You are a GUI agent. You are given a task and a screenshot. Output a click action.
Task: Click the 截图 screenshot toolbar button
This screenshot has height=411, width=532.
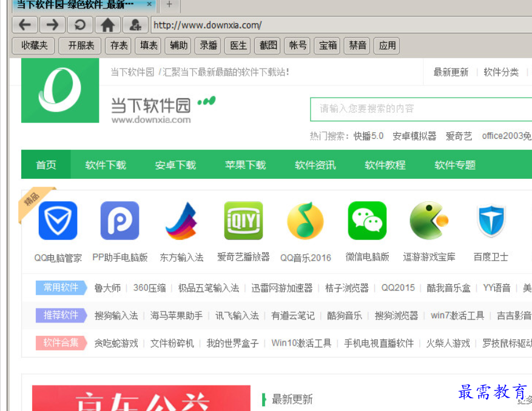268,45
